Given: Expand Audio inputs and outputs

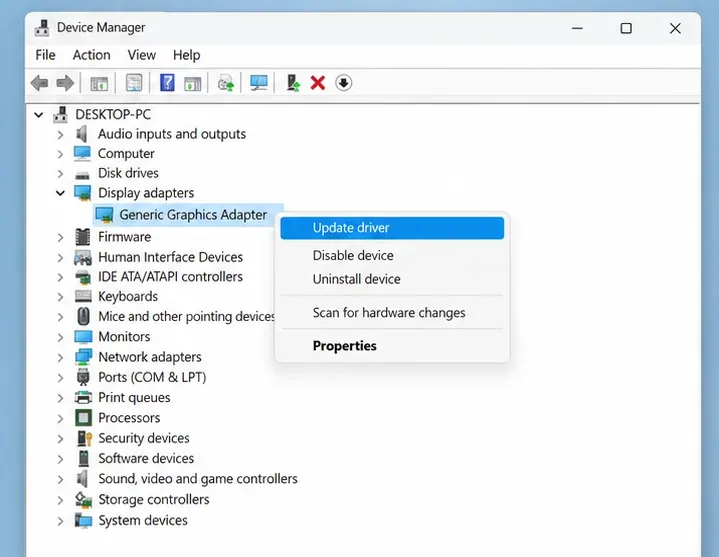Looking at the screenshot, I should 60,135.
